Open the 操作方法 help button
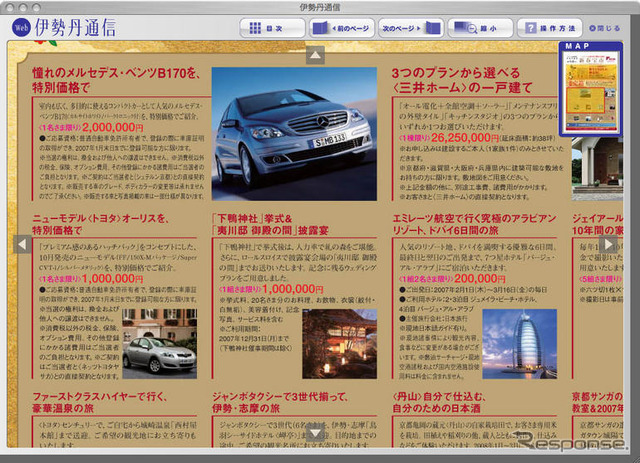This screenshot has height=463, width=640. pos(550,28)
